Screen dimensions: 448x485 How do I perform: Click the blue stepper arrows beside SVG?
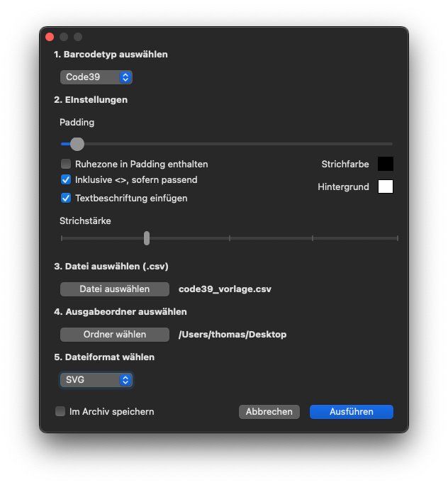[x=125, y=380]
